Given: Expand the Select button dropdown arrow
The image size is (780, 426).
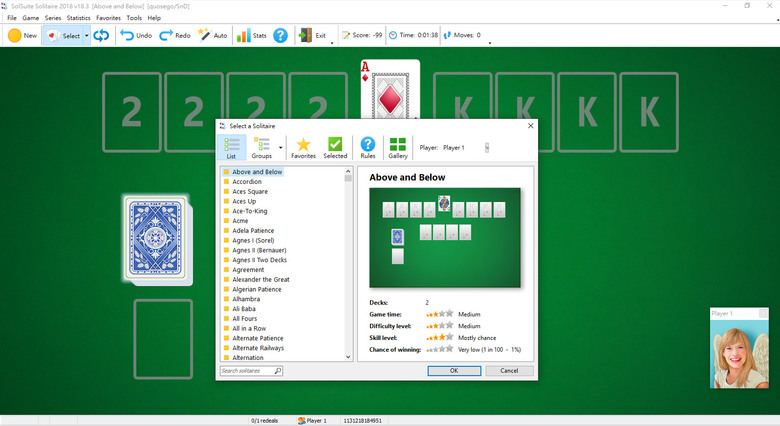Looking at the screenshot, I should click(x=87, y=35).
